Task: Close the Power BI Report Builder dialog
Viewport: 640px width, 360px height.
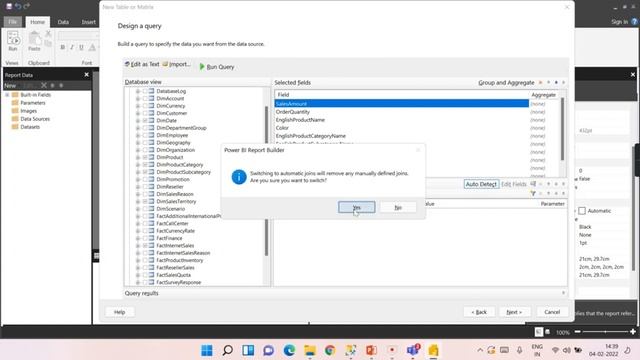Action: coord(418,150)
